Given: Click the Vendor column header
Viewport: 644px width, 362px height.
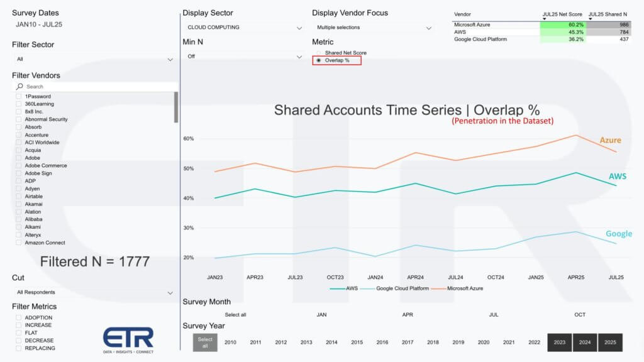Looking at the screenshot, I should (462, 14).
